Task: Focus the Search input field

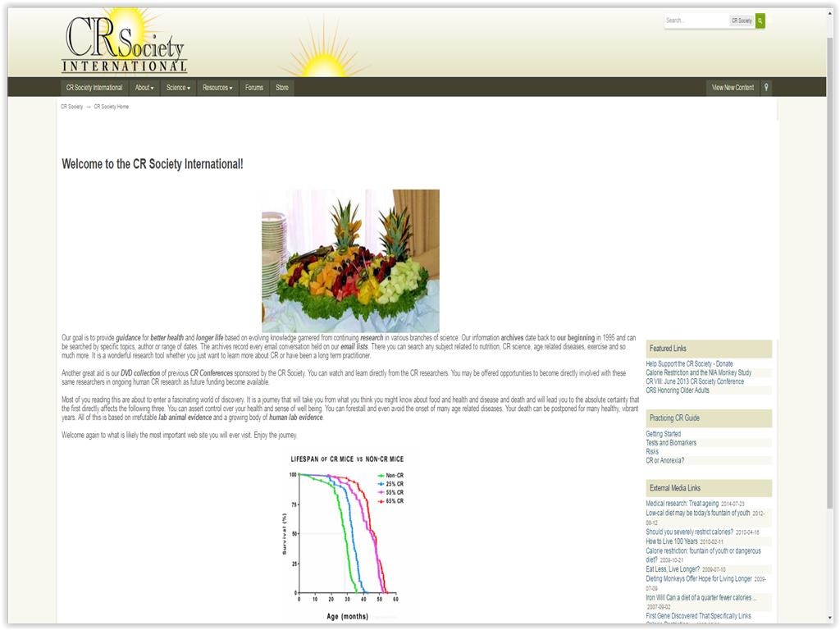Action: [x=696, y=21]
